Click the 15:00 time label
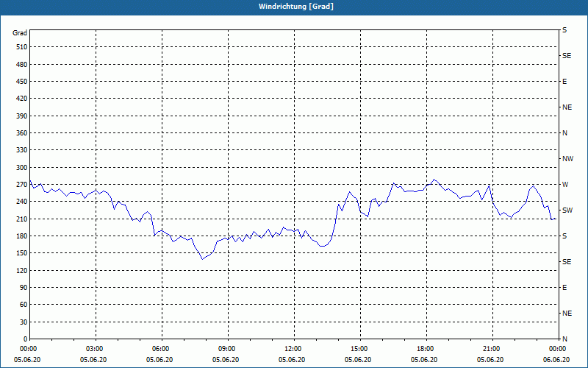 coord(360,349)
